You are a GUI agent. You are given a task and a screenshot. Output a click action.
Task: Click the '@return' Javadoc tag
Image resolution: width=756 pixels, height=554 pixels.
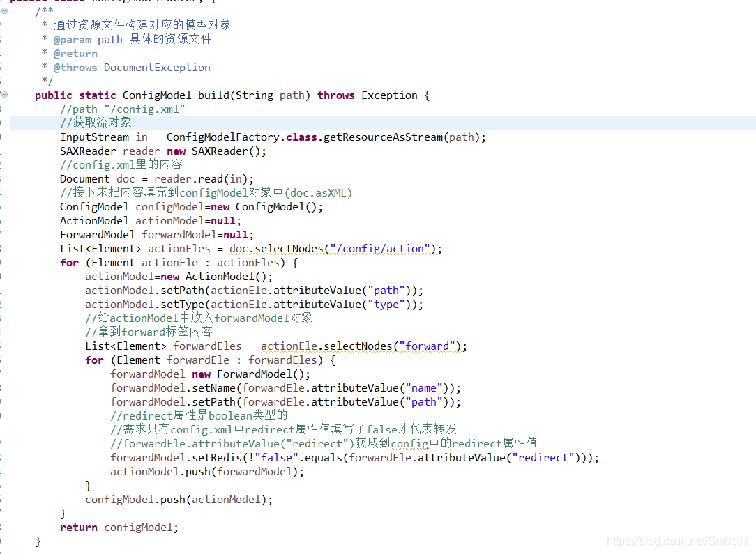[76, 54]
